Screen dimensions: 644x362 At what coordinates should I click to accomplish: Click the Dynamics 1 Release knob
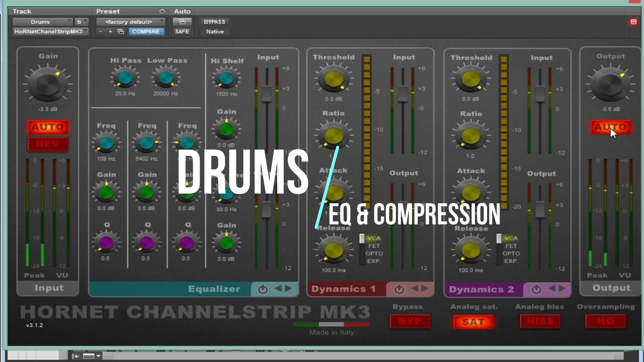[x=333, y=250]
